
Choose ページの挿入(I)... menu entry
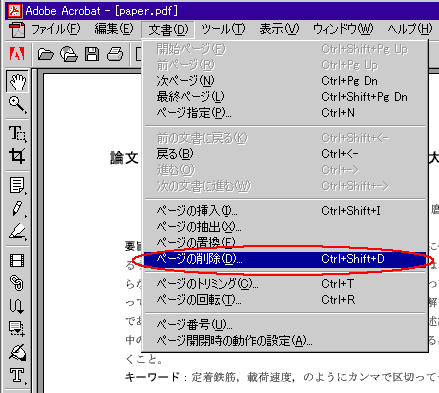pyautogui.click(x=285, y=211)
